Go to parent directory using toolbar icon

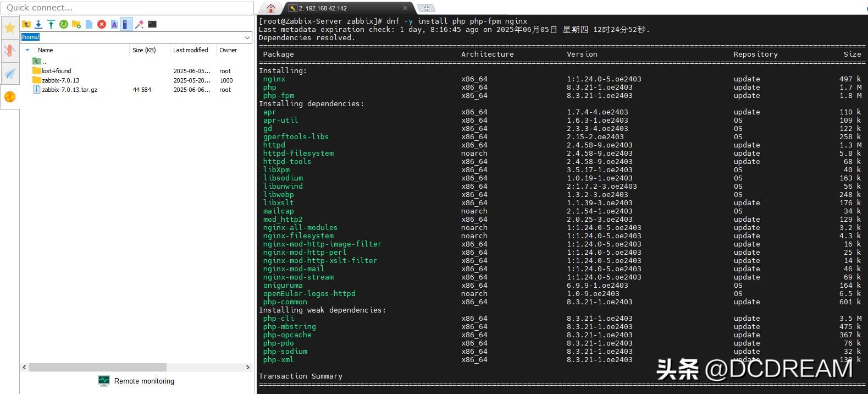(x=26, y=24)
